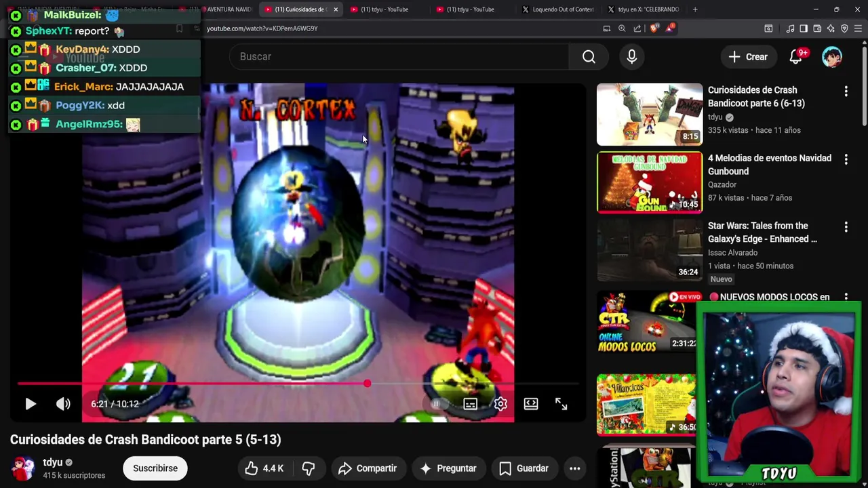This screenshot has height=488, width=868.
Task: Play the paused YouTube video
Action: click(31, 404)
